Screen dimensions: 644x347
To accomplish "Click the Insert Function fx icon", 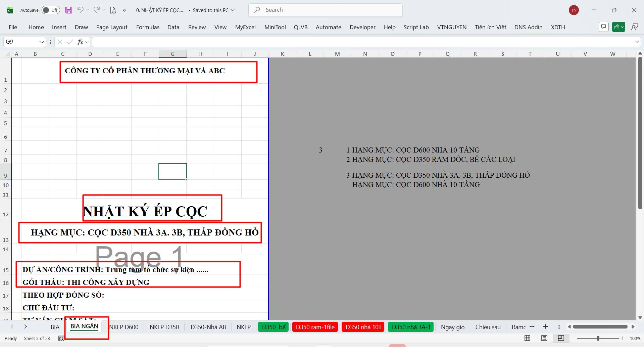I will click(80, 42).
